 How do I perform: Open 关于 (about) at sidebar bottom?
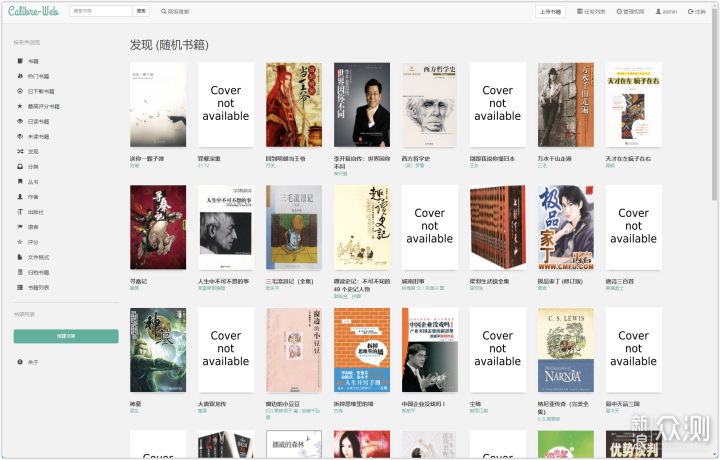pyautogui.click(x=33, y=361)
